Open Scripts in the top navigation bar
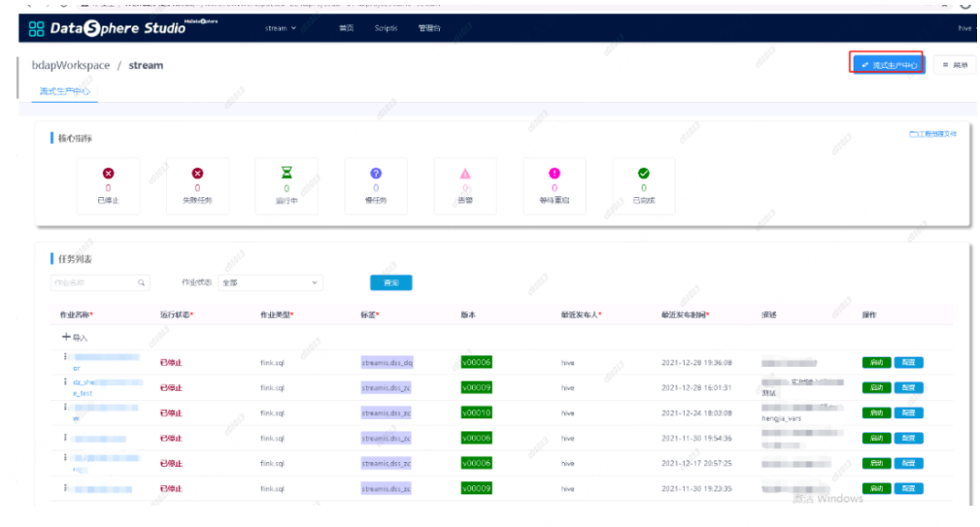Viewport: 980px width, 527px height. (x=386, y=28)
